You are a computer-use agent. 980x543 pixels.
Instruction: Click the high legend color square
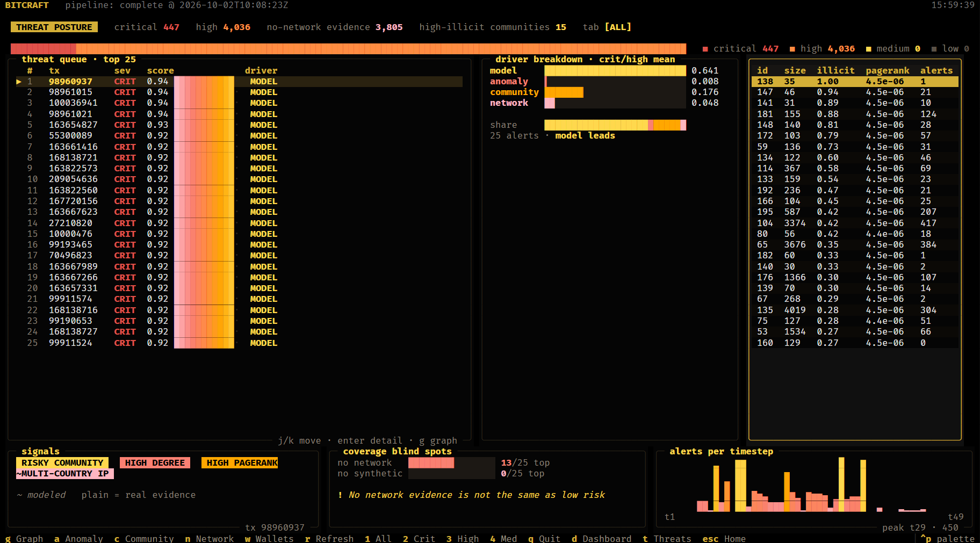792,49
